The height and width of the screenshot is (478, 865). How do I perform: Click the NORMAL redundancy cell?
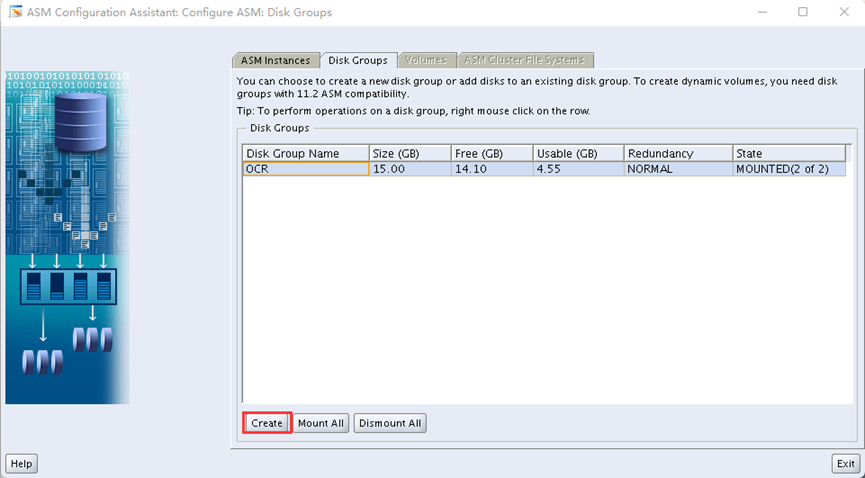pyautogui.click(x=679, y=169)
